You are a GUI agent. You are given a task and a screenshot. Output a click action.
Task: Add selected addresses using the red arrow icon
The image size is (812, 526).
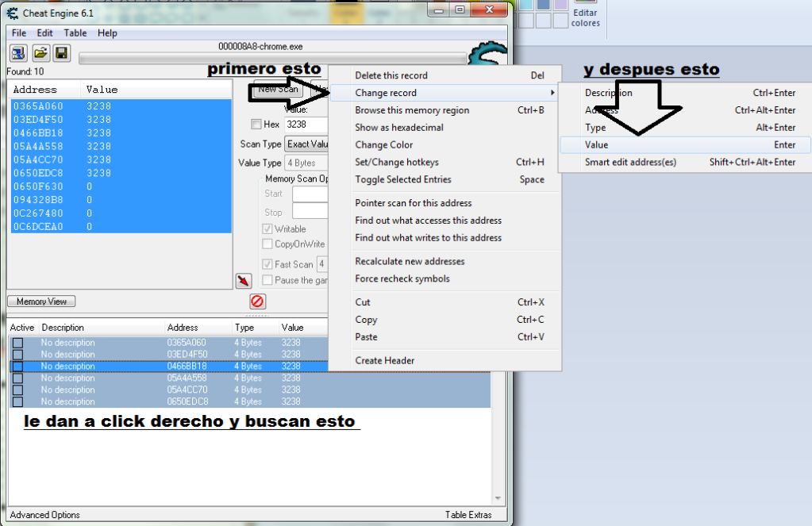(x=244, y=281)
